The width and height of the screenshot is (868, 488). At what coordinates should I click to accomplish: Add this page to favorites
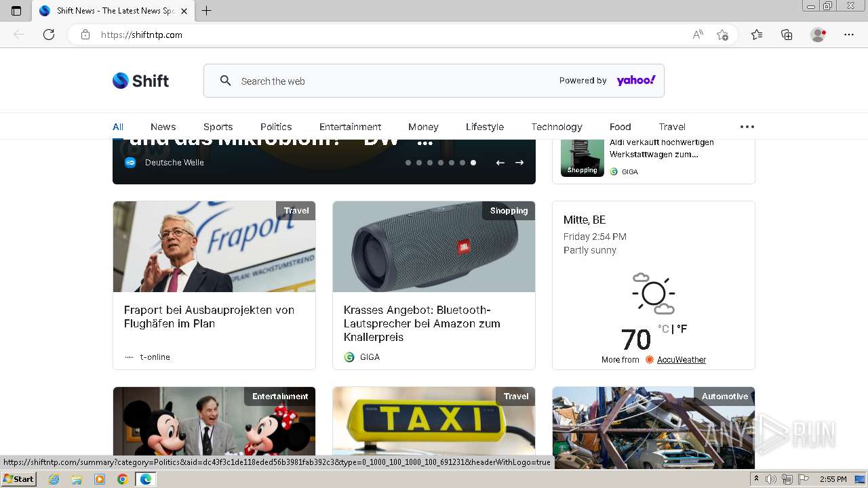(x=722, y=35)
